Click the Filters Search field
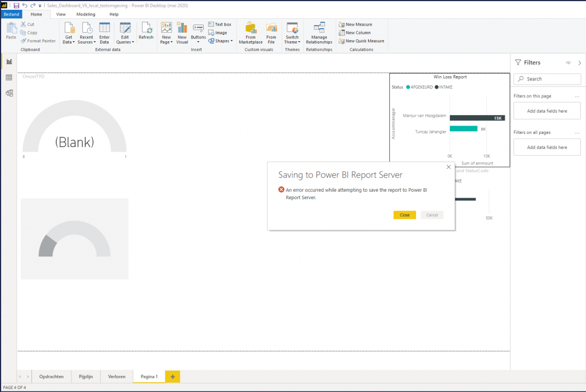This screenshot has height=392, width=586. [x=547, y=79]
